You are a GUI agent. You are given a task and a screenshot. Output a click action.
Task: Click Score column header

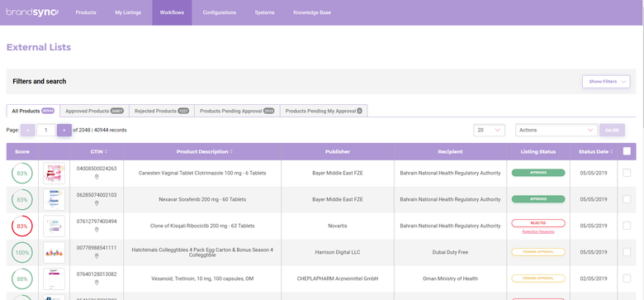22,151
